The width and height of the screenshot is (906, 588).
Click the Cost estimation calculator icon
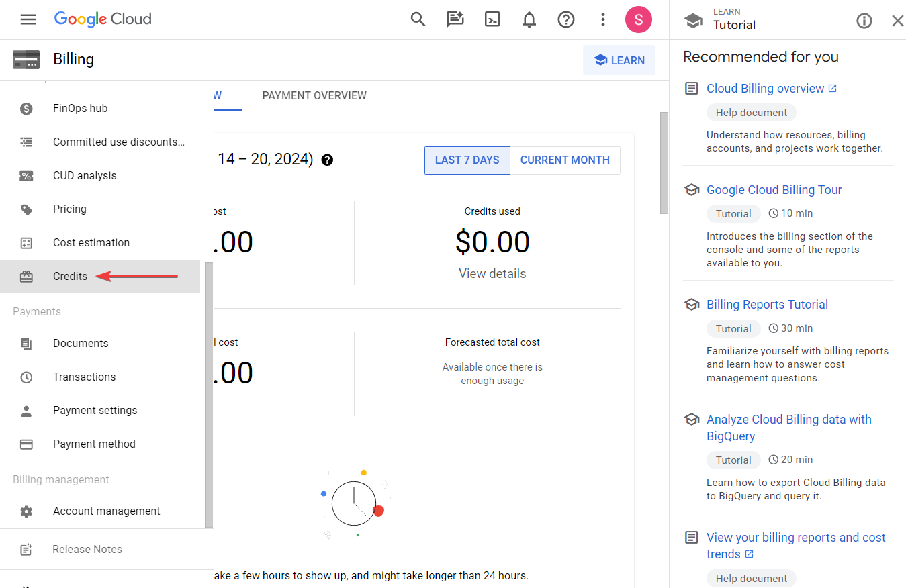26,242
